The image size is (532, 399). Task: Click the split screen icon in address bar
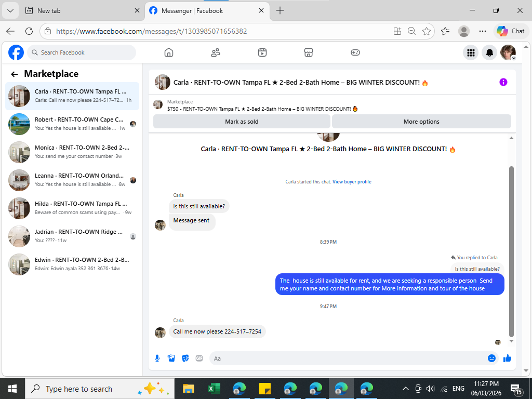[x=397, y=31]
